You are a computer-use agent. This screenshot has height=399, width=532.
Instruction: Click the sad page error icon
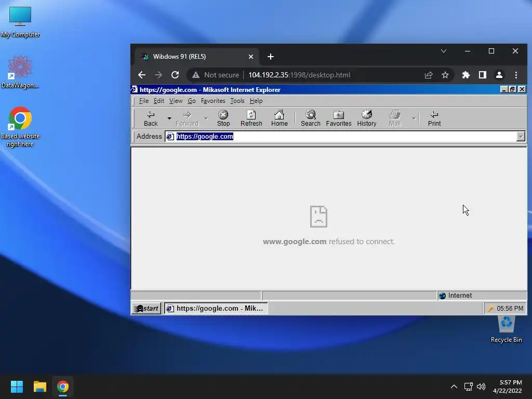[318, 217]
